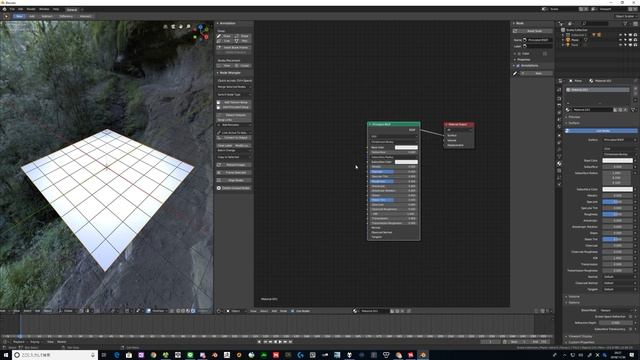Enable the node Color checkbox

coord(519,53)
